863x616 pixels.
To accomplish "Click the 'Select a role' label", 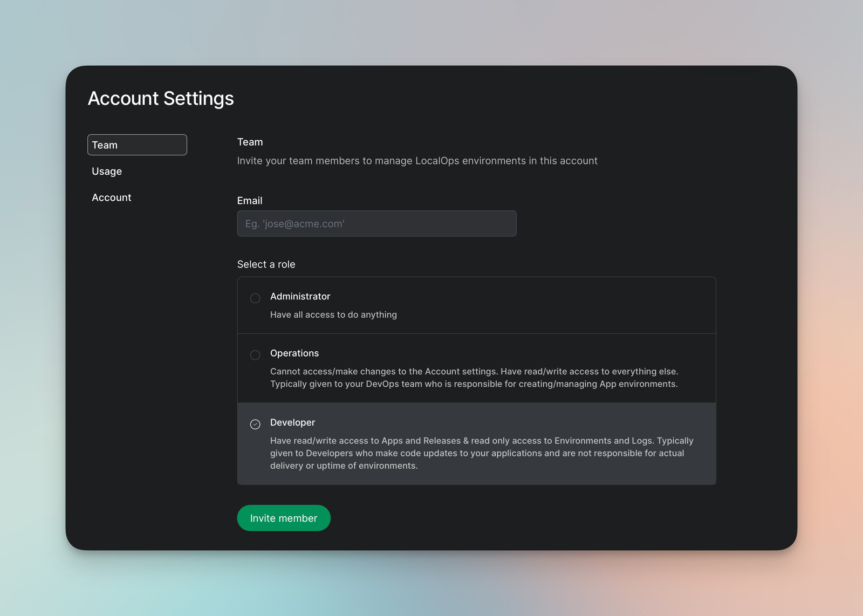I will pyautogui.click(x=266, y=264).
